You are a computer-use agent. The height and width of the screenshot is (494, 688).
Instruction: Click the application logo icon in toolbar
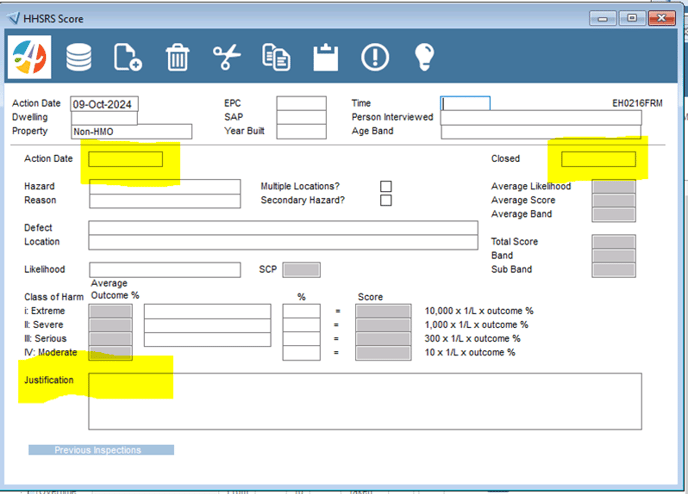tap(29, 57)
